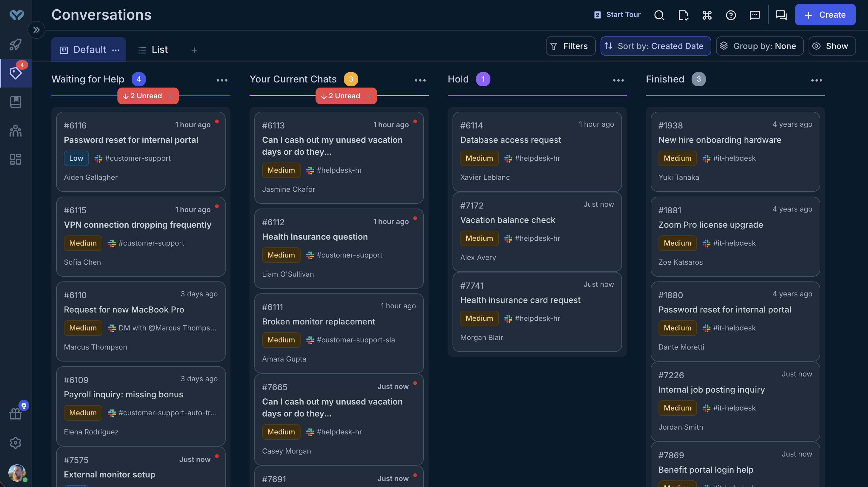Open ticket VPN connection dropping frequently

click(141, 237)
